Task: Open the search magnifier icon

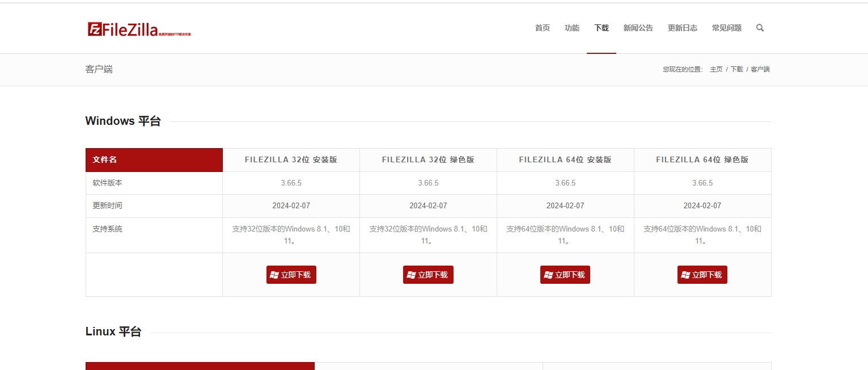Action: point(760,28)
